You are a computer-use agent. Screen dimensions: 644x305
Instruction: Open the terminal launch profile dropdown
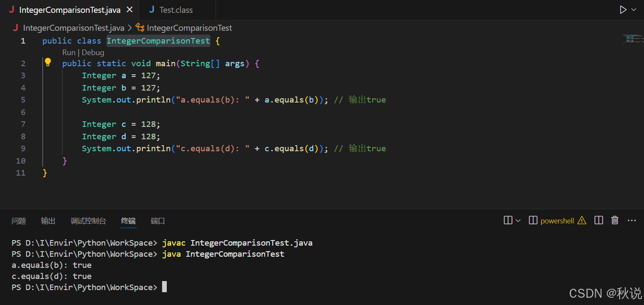518,221
